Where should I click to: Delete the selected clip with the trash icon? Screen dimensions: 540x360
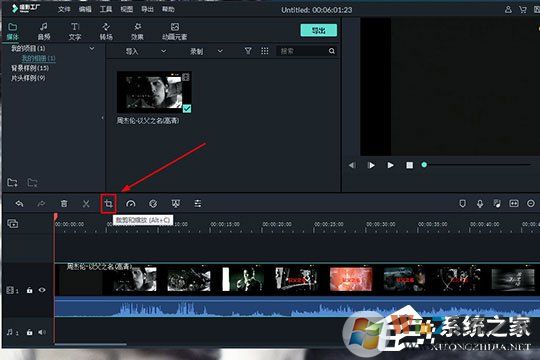[x=64, y=204]
